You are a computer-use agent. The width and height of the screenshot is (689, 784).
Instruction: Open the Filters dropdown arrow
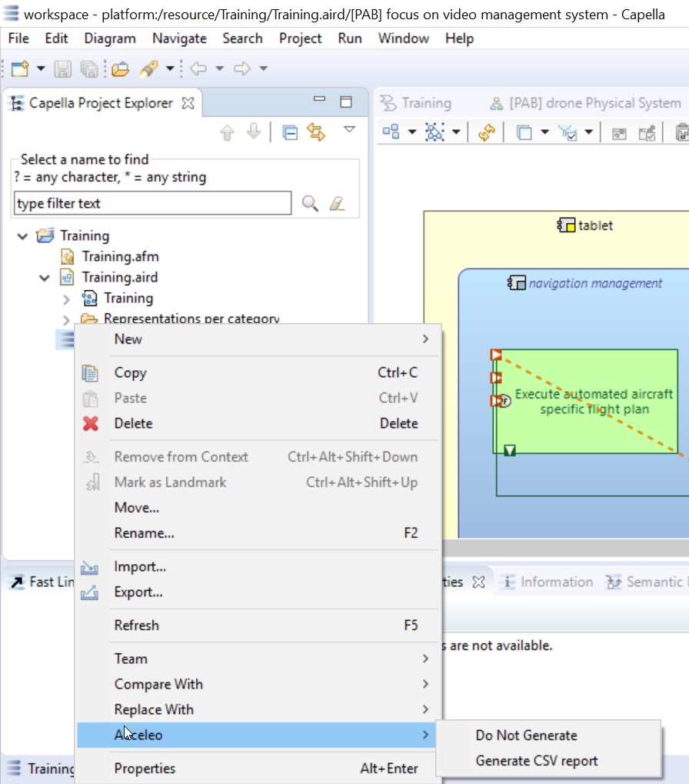point(589,132)
